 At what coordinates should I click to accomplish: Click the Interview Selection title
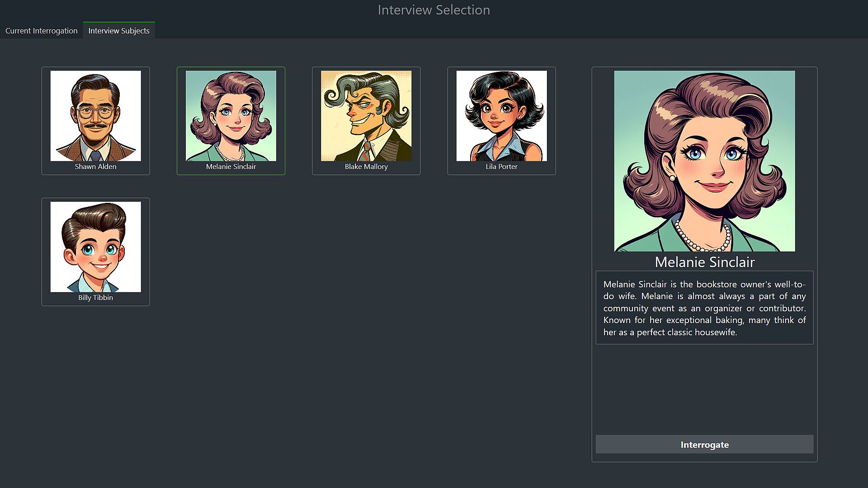tap(434, 10)
